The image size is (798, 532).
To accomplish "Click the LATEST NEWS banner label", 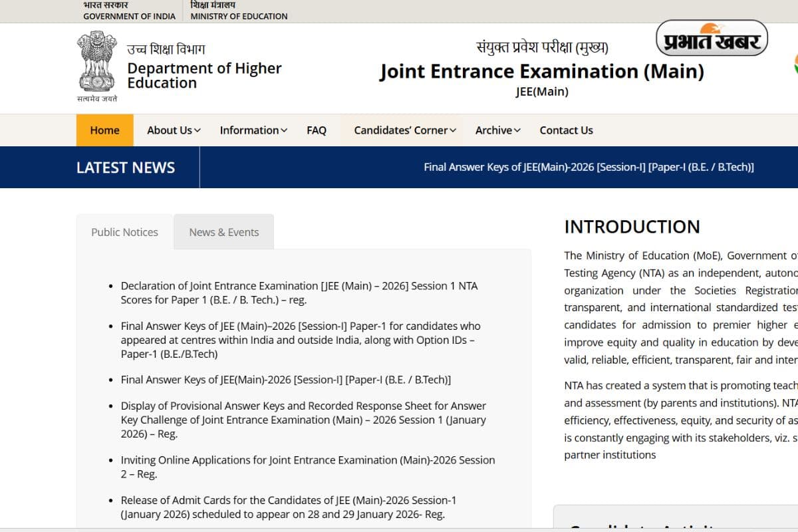I will (x=126, y=167).
